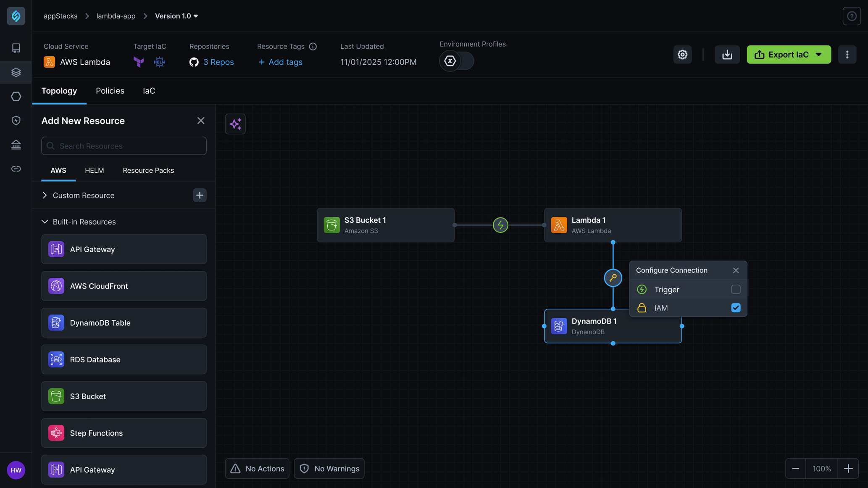Click the Add tags button
Viewport: 868px width, 488px height.
tap(279, 62)
